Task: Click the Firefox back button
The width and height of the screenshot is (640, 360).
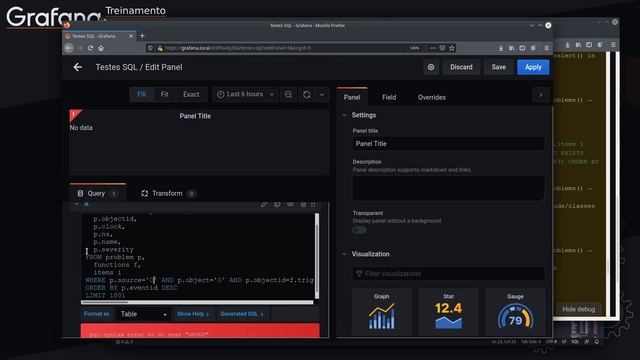Action: click(69, 48)
